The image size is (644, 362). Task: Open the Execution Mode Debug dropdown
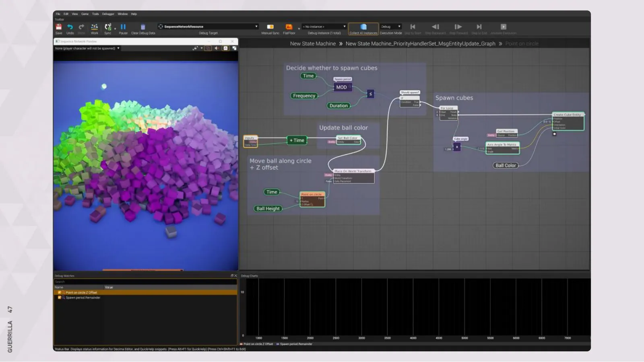pos(391,27)
